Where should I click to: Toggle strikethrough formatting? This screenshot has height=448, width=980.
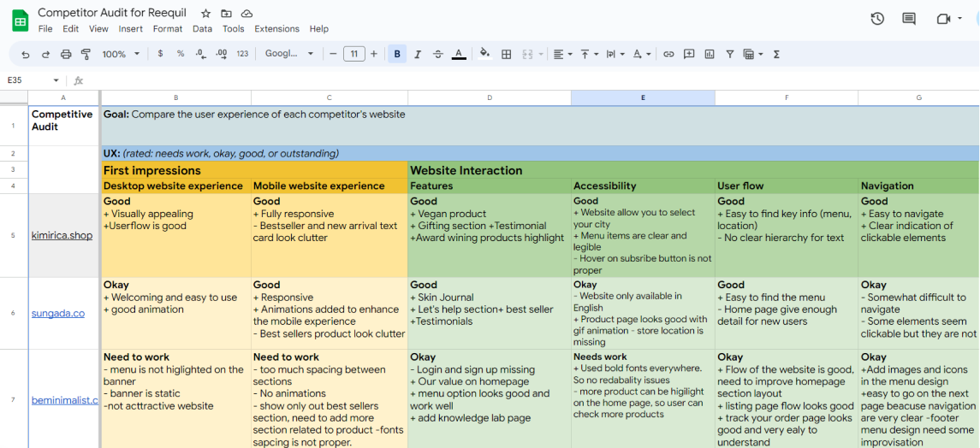coord(438,54)
